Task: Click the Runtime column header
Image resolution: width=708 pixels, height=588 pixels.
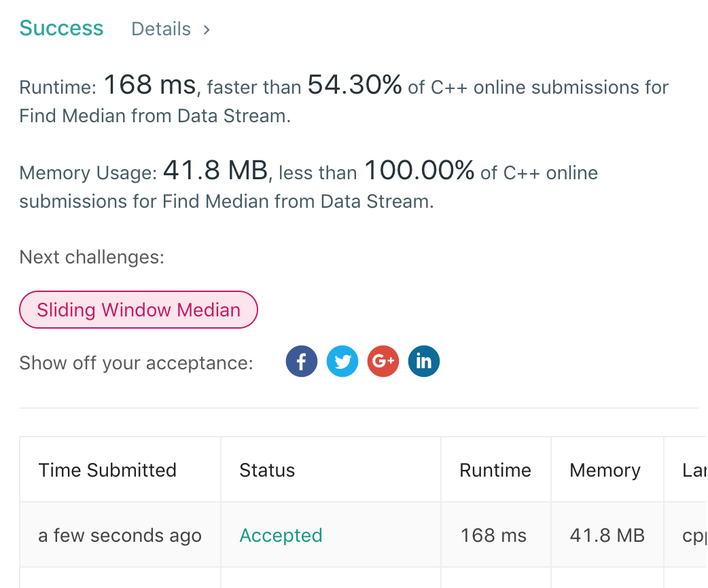Action: click(495, 470)
